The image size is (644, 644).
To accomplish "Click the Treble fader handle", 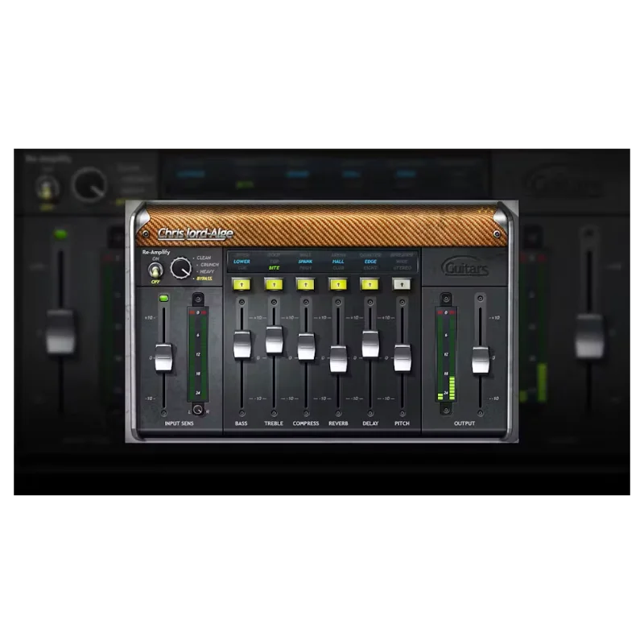I will click(x=274, y=340).
